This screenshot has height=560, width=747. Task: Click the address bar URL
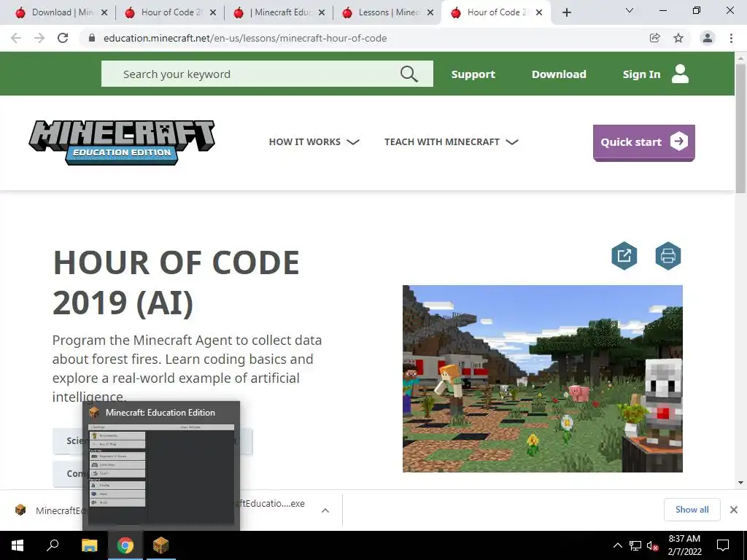tap(245, 38)
